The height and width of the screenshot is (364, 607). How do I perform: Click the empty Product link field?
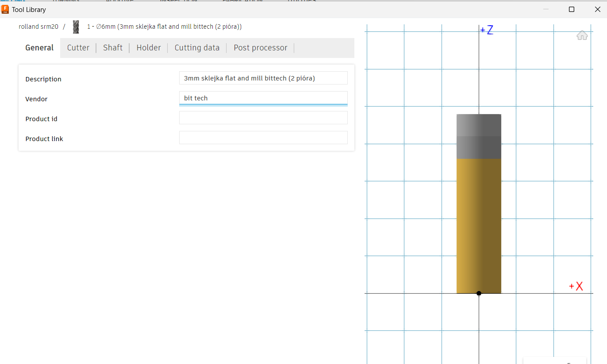tap(263, 138)
